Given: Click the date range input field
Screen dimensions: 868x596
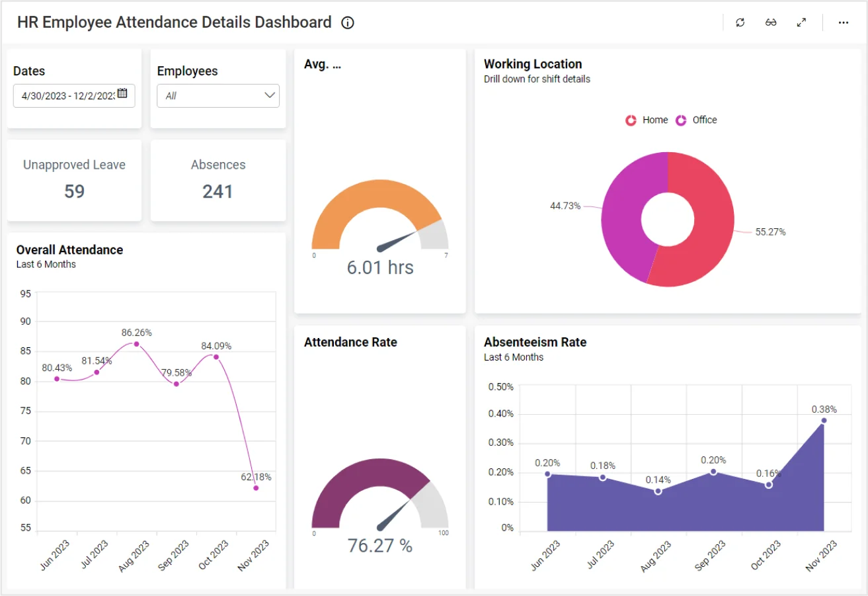Looking at the screenshot, I should pos(66,96).
